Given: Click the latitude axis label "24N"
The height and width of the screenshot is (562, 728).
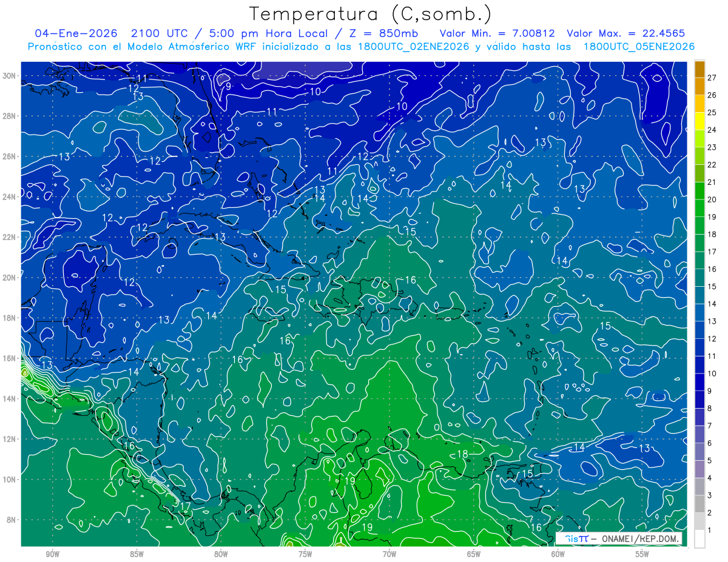Looking at the screenshot, I should [x=10, y=196].
